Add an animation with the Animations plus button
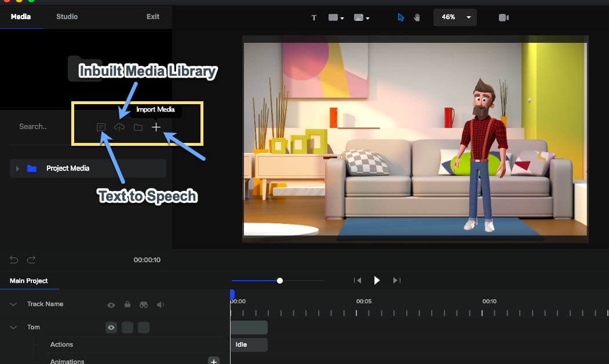 click(213, 361)
